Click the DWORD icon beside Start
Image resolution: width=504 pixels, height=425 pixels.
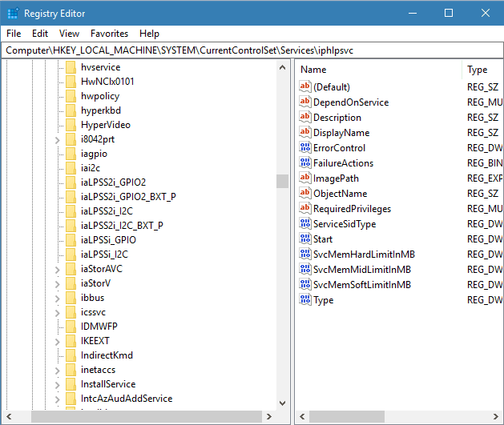pos(305,239)
